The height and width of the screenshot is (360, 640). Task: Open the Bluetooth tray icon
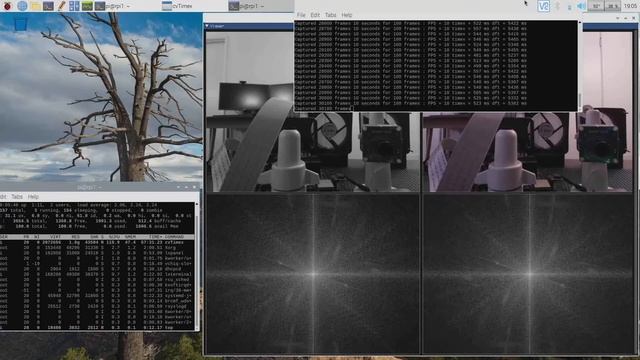(x=558, y=6)
